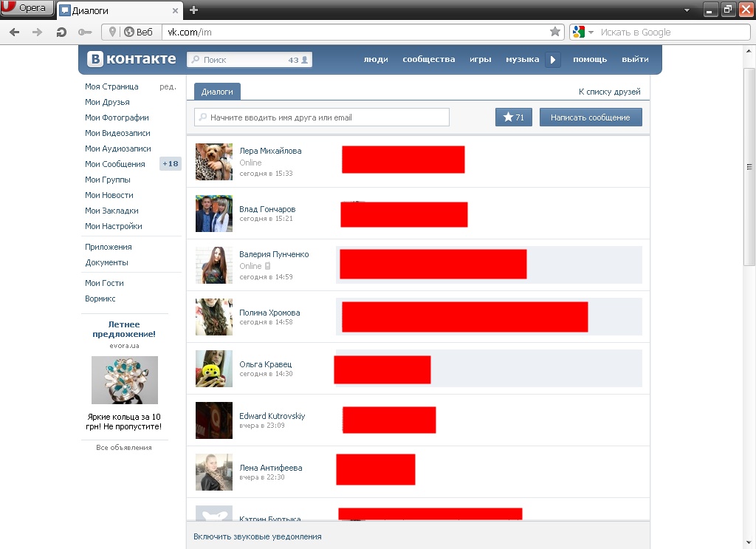This screenshot has width=756, height=549.
Task: Open the Opera menu button
Action: pyautogui.click(x=27, y=7)
